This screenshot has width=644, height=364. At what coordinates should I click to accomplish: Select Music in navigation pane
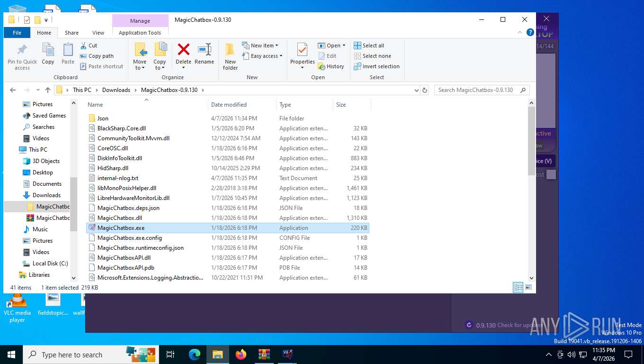point(40,229)
